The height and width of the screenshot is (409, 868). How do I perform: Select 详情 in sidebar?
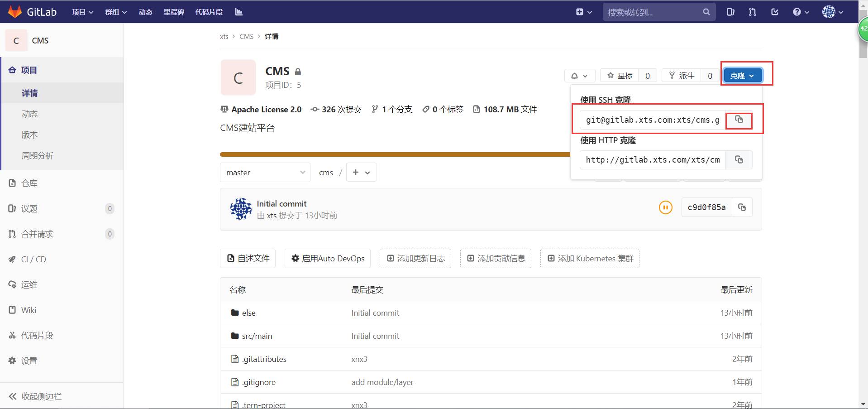click(x=62, y=93)
